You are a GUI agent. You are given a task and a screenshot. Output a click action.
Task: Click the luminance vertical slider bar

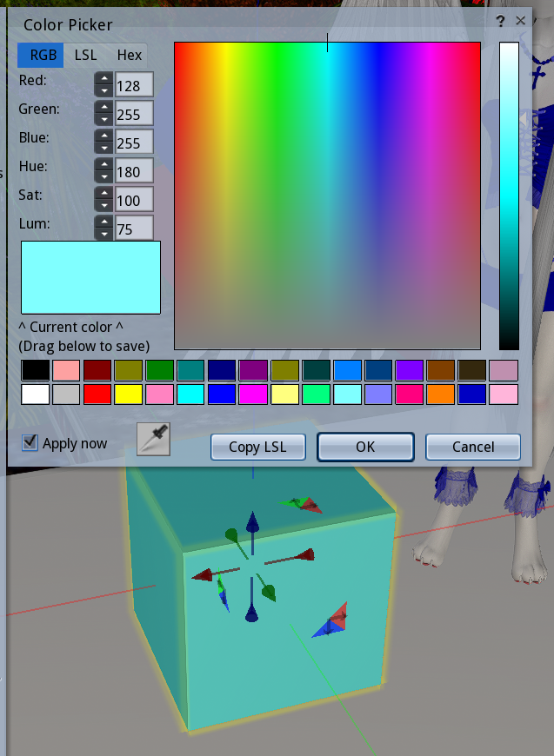tap(509, 196)
